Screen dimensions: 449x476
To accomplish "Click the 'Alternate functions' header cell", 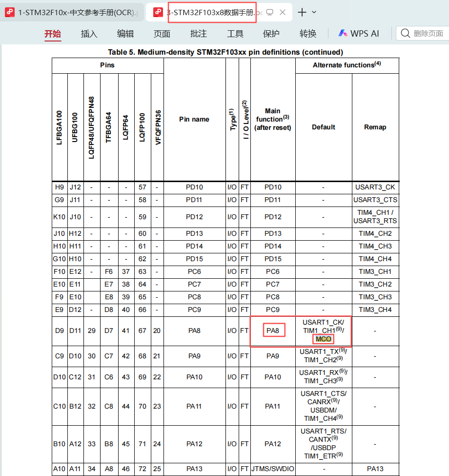I will click(347, 64).
